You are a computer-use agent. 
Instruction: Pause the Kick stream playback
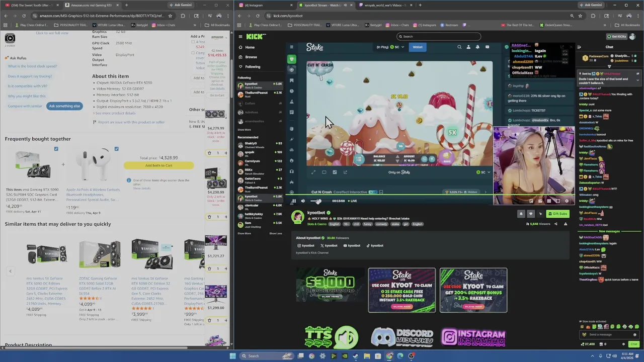coord(294,201)
